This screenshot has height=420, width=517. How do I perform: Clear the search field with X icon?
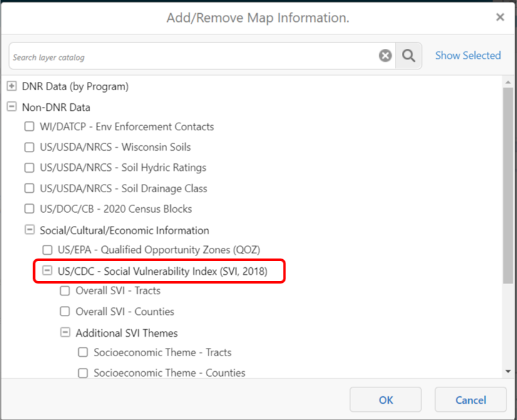click(x=385, y=55)
